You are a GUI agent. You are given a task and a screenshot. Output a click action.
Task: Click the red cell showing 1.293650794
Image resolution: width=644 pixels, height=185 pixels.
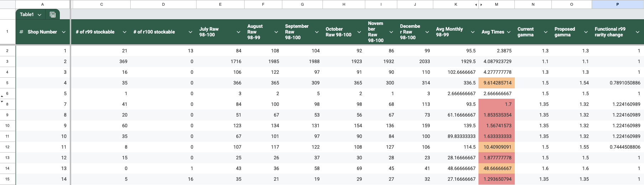click(497, 179)
